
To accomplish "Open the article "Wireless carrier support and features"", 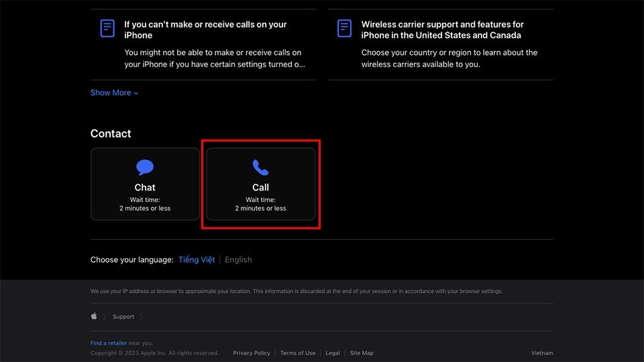I will point(442,29).
